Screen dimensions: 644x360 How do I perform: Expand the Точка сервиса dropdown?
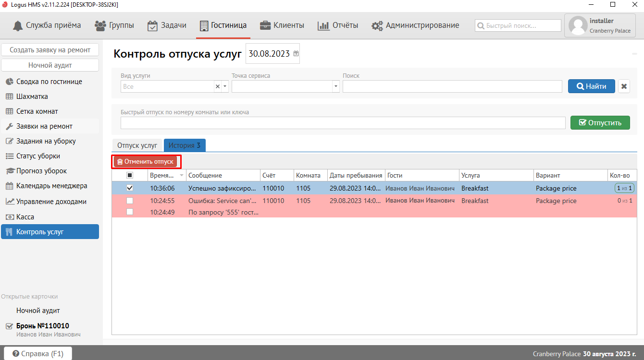coord(335,86)
